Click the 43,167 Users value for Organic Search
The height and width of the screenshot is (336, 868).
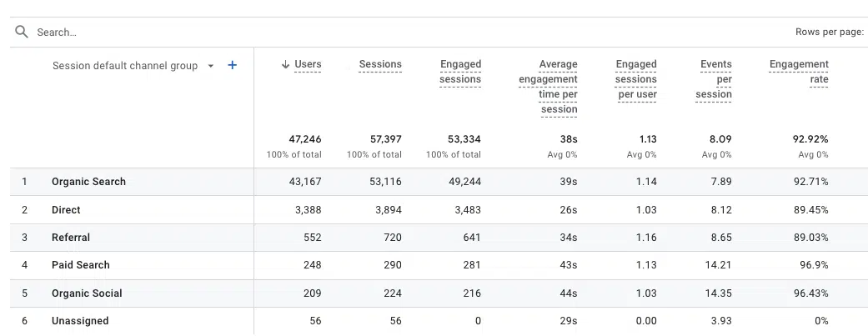(x=305, y=182)
